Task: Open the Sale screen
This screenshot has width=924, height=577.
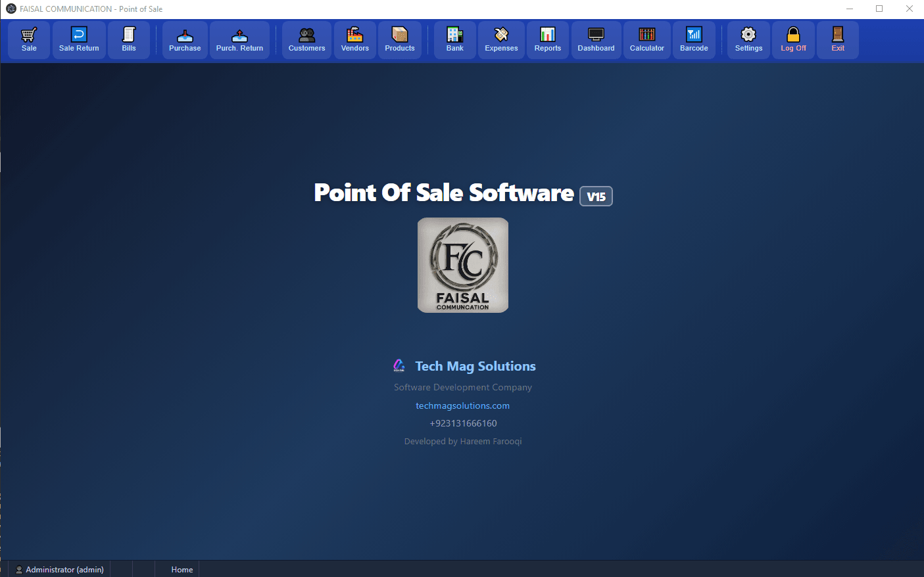Action: point(28,39)
